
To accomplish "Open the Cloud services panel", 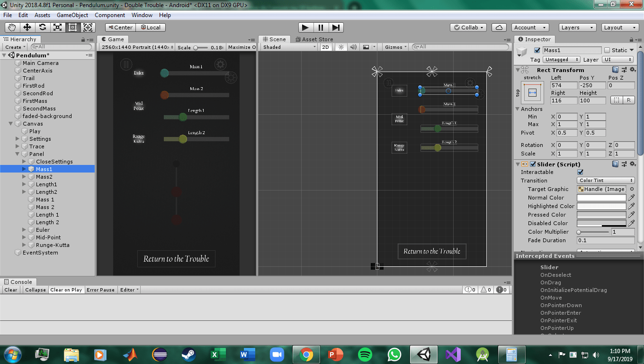I will 499,27.
